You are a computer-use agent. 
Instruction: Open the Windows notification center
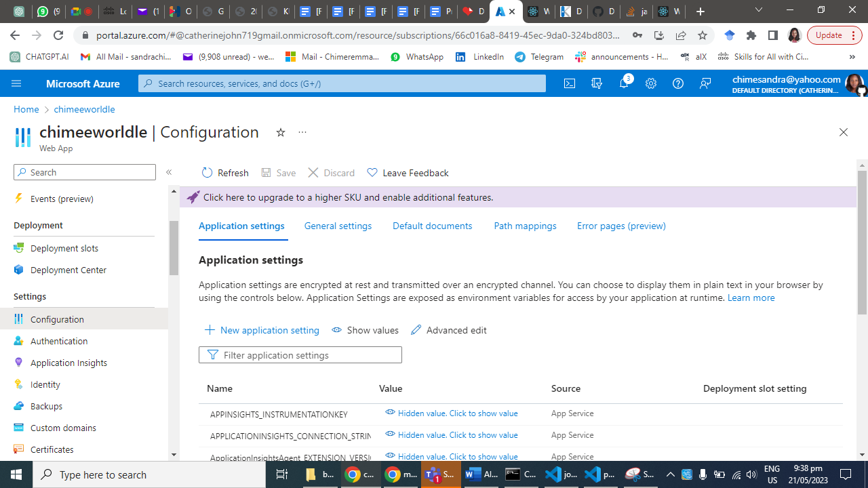(846, 474)
